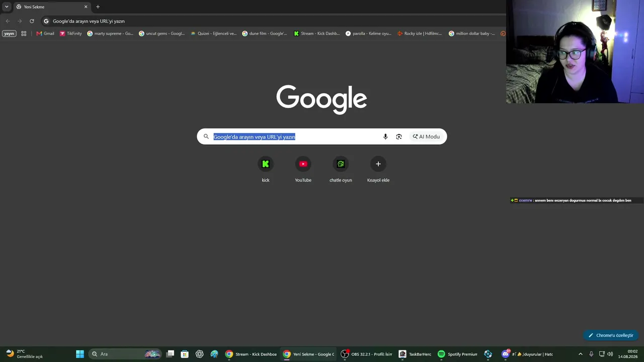Expand the tab search dropdown
This screenshot has height=362, width=644.
[x=7, y=7]
